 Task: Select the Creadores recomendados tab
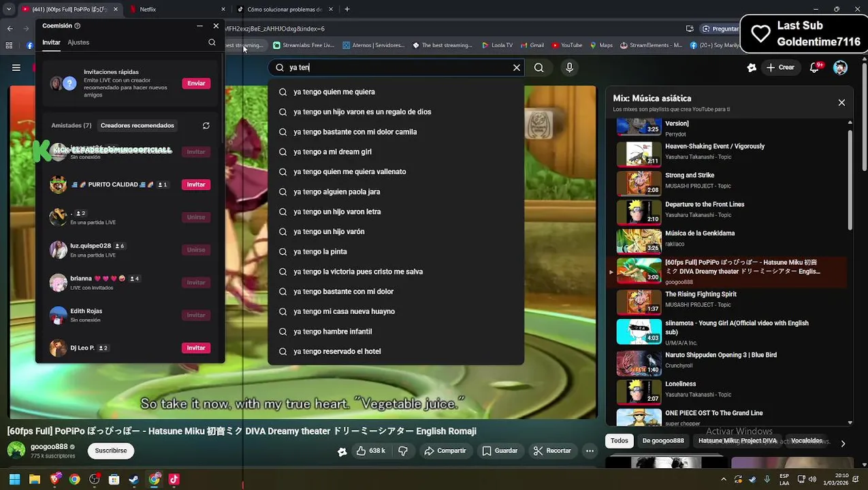click(x=138, y=125)
